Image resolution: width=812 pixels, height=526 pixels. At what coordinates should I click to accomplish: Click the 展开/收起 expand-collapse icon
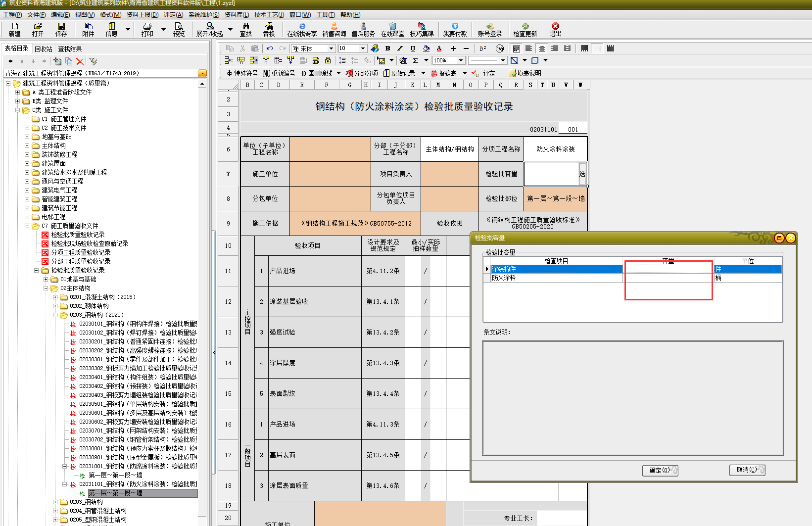coord(210,30)
